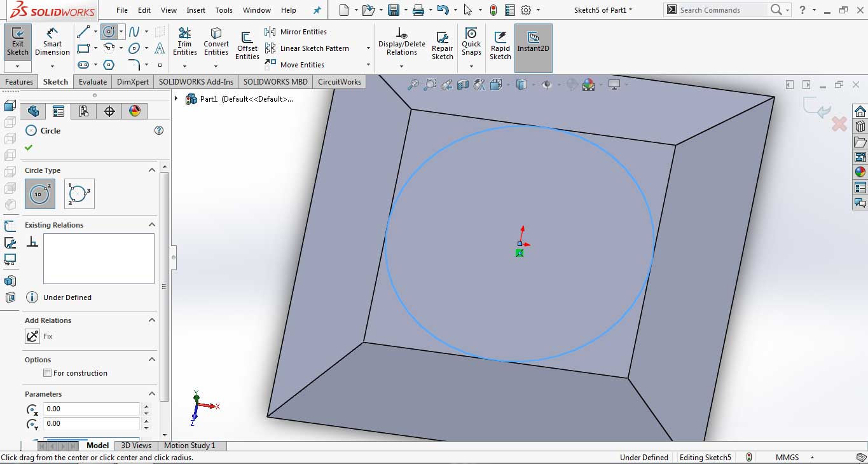Choose the Centerpoint Arc tool
Viewport: 868px width, 464px height.
click(109, 48)
